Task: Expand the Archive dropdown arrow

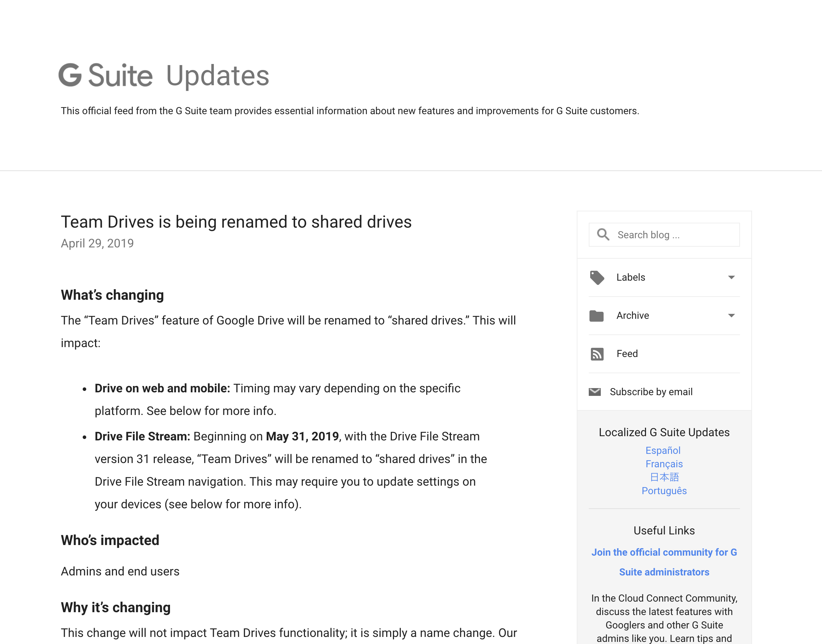Action: [x=731, y=316]
